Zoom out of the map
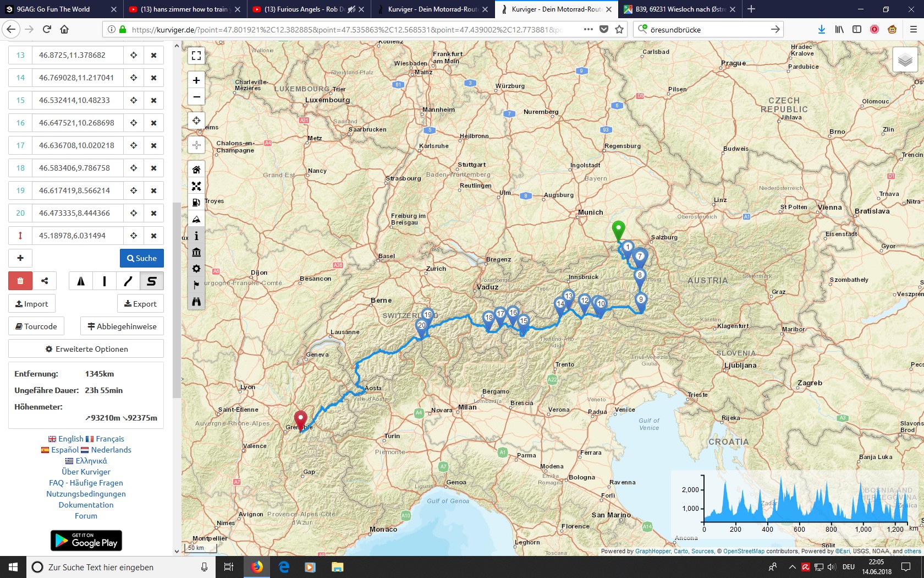The width and height of the screenshot is (924, 578). pos(196,97)
